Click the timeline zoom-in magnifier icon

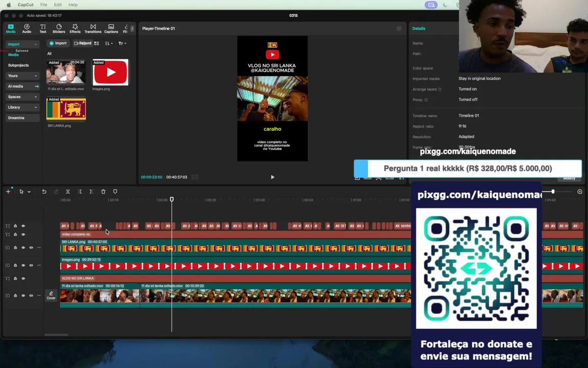[580, 191]
